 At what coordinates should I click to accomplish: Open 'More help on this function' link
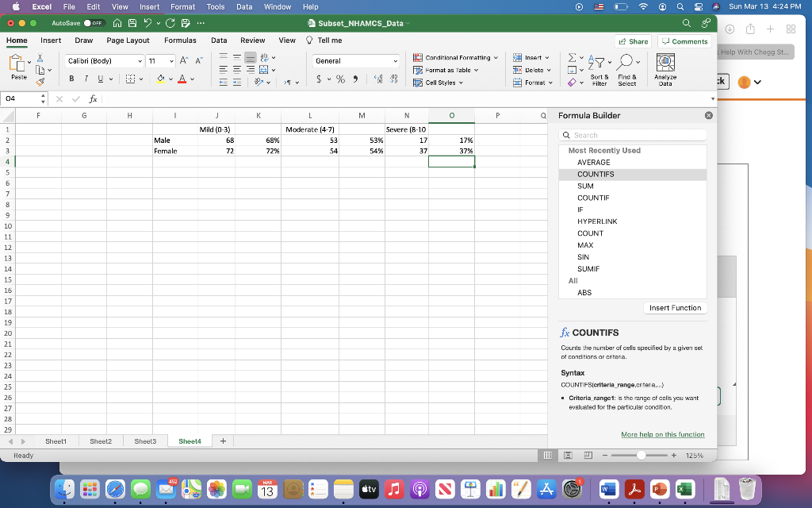pyautogui.click(x=662, y=434)
